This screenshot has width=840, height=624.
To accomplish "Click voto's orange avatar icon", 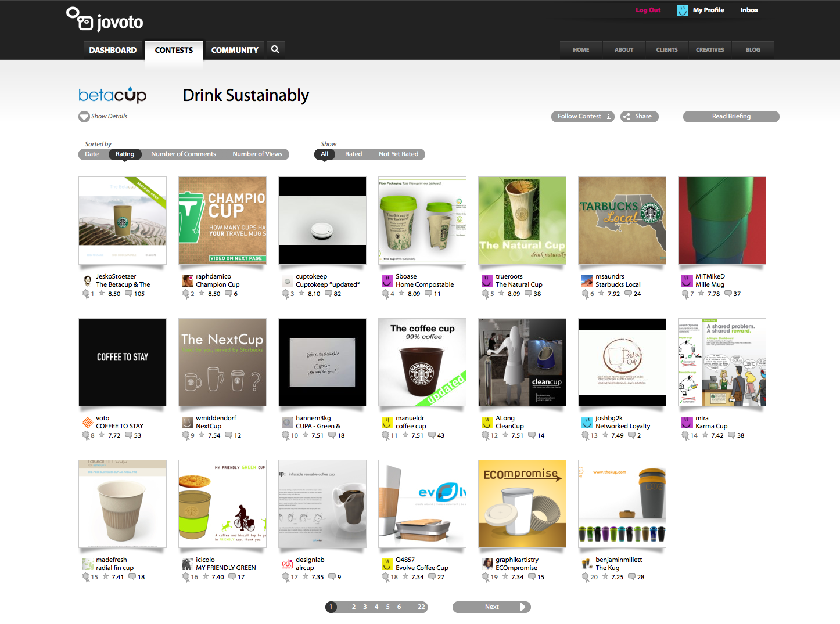I will click(x=88, y=423).
